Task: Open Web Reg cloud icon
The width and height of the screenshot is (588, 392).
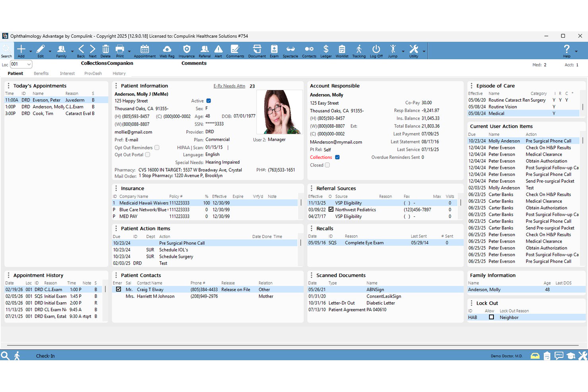Action: [167, 49]
